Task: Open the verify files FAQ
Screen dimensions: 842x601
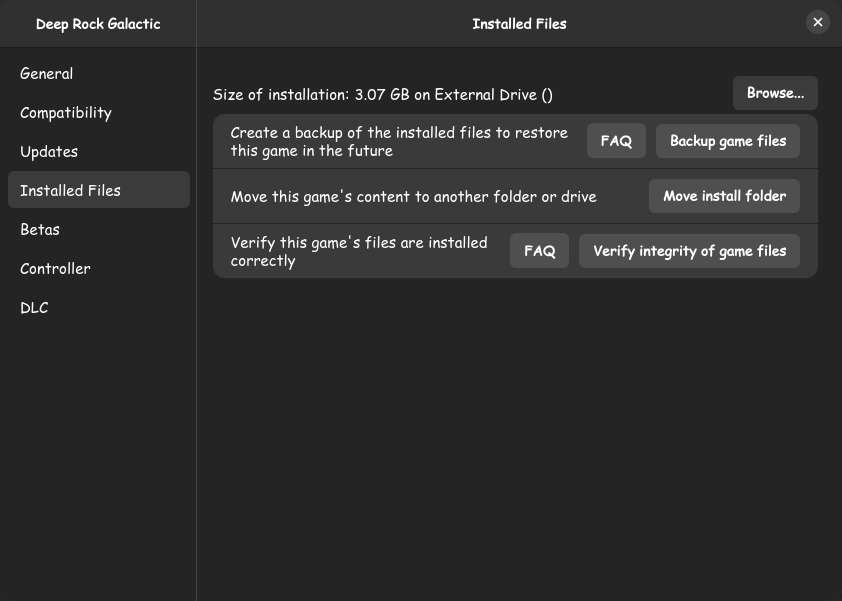Action: [x=539, y=250]
